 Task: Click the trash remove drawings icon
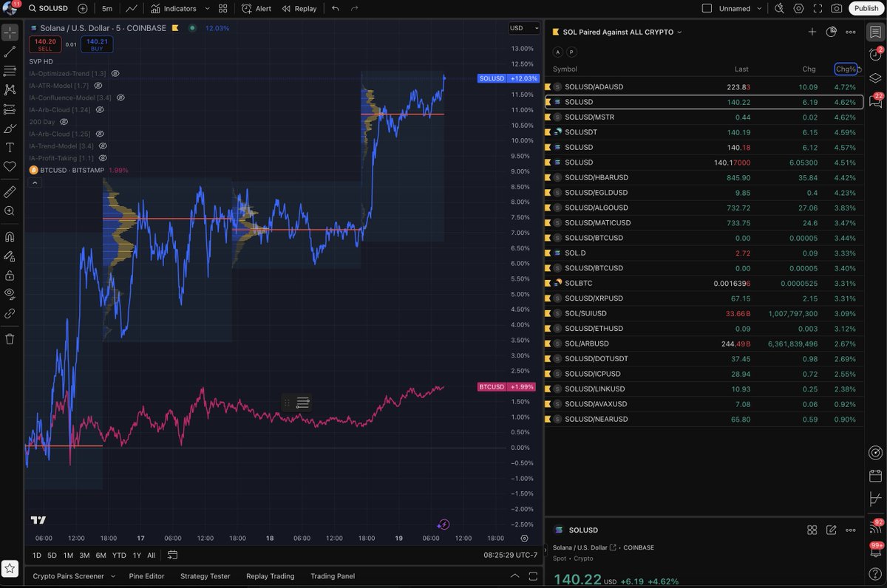point(10,339)
